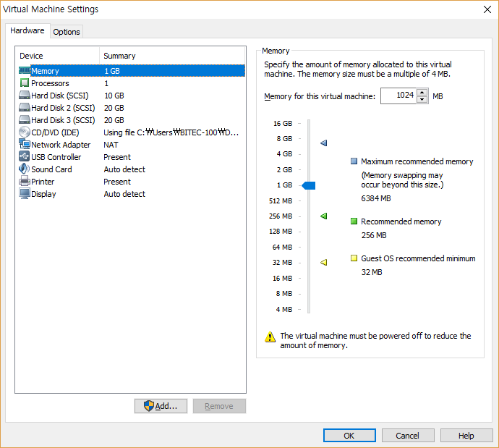Select Hard Disk (SCSI) 10 GB row
The width and height of the screenshot is (499, 448).
point(132,96)
